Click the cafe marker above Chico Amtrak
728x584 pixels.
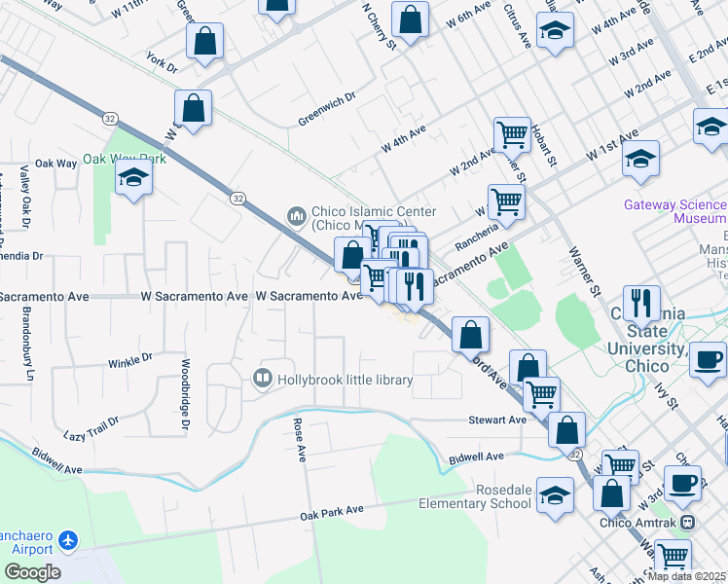682,486
